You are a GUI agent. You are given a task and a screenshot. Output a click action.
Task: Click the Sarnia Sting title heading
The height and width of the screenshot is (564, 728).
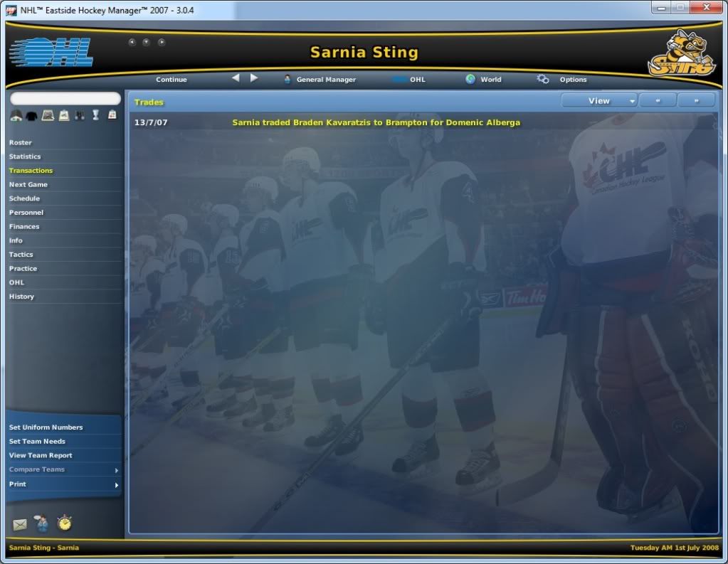tap(364, 52)
